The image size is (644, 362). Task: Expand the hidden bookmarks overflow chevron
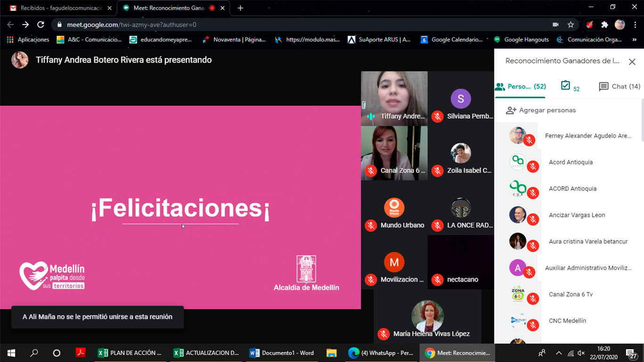635,40
